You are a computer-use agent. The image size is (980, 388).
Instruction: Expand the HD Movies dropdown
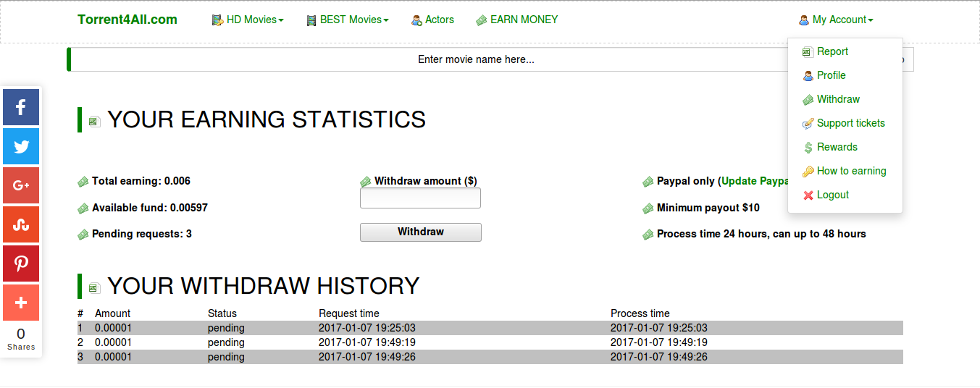tap(248, 20)
